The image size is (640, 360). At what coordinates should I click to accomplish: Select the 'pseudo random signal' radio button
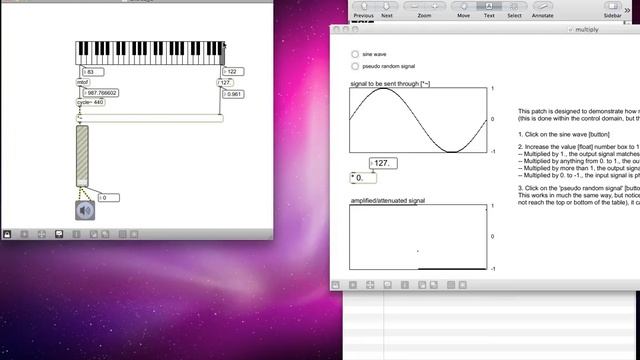pyautogui.click(x=355, y=66)
